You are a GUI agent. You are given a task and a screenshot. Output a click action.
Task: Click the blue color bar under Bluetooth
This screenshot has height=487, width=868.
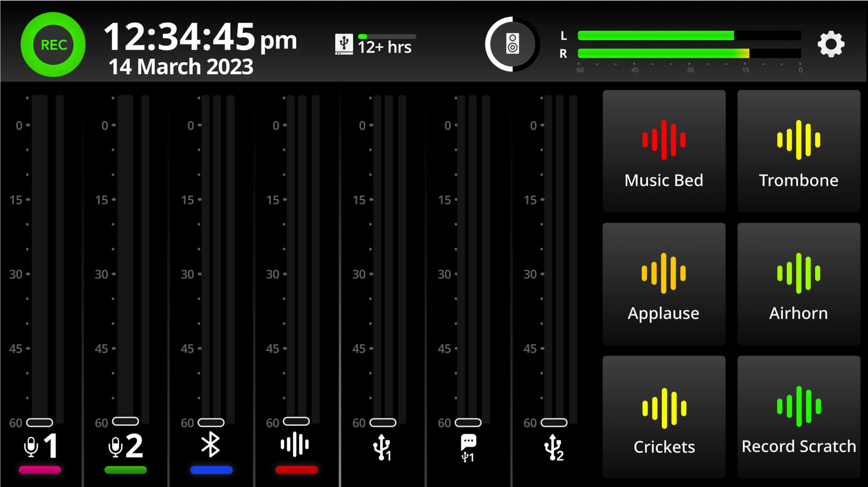point(211,470)
